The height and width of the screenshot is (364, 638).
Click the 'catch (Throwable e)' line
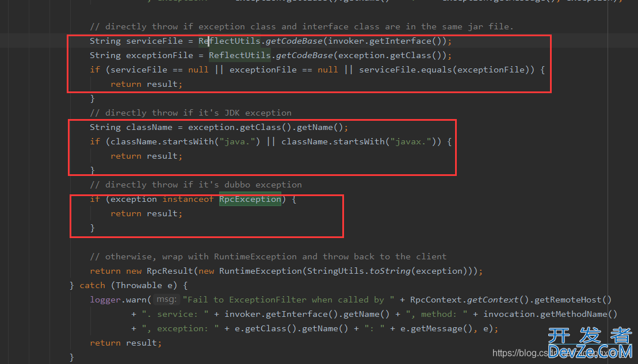click(x=128, y=285)
